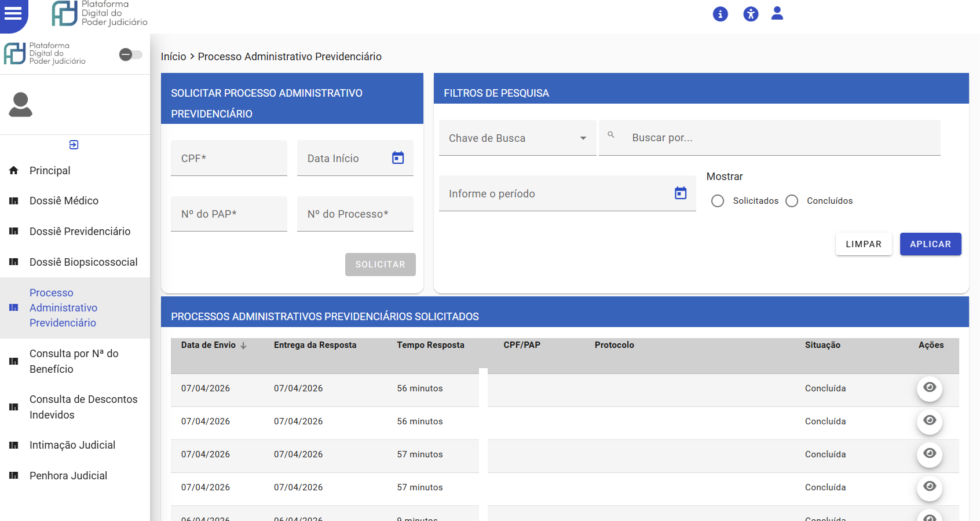Click the information icon in header

coord(720,14)
